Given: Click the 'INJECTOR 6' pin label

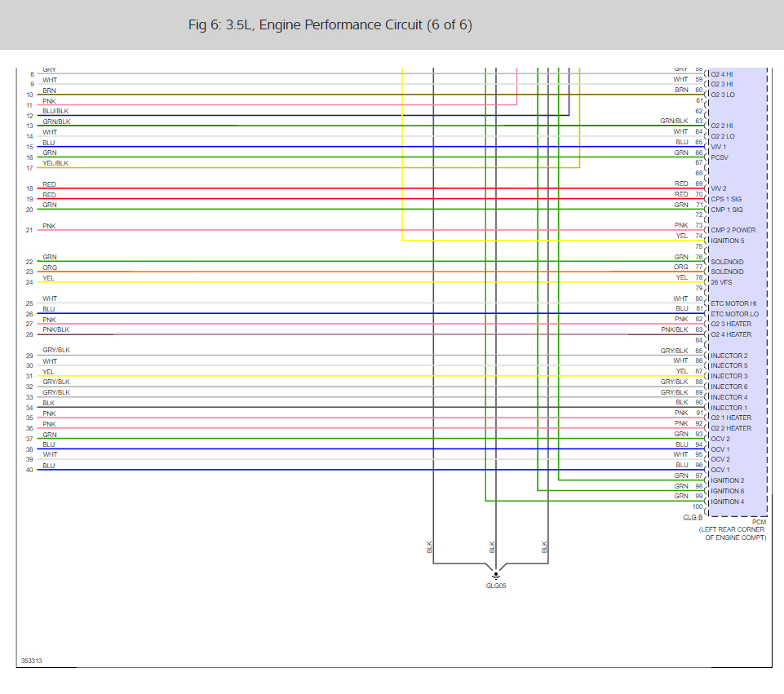Looking at the screenshot, I should click(729, 387).
